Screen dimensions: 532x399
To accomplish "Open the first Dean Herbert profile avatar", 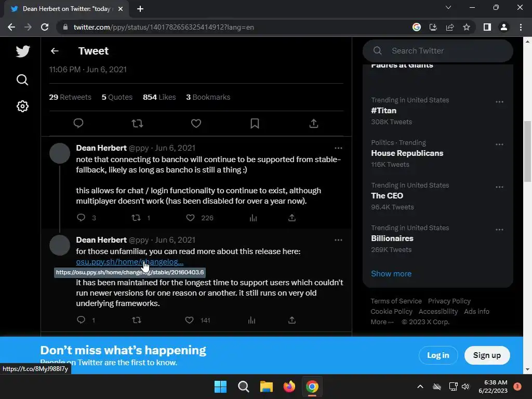I will click(60, 153).
